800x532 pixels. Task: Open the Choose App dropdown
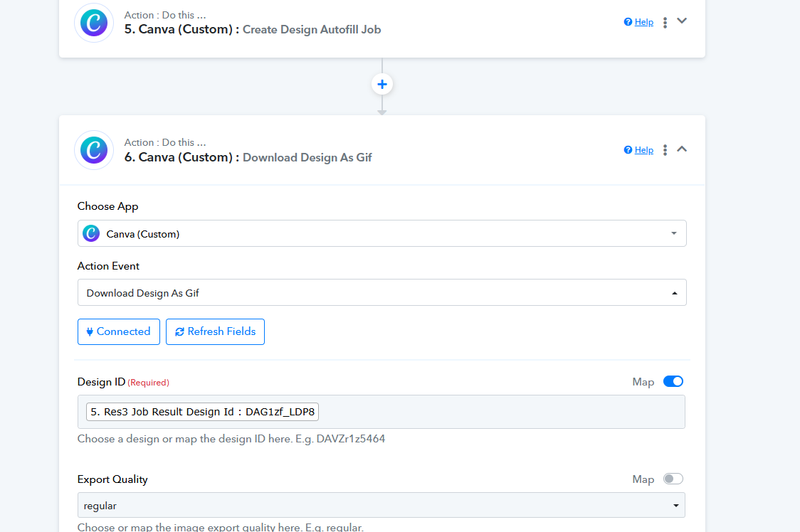(x=381, y=233)
